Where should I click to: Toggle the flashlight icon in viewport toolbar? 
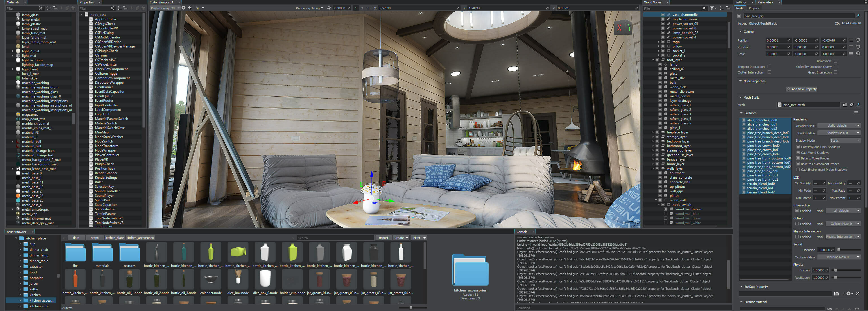[197, 8]
